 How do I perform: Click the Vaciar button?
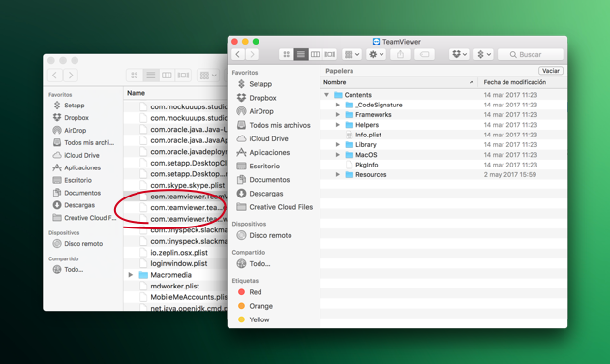[x=551, y=71]
